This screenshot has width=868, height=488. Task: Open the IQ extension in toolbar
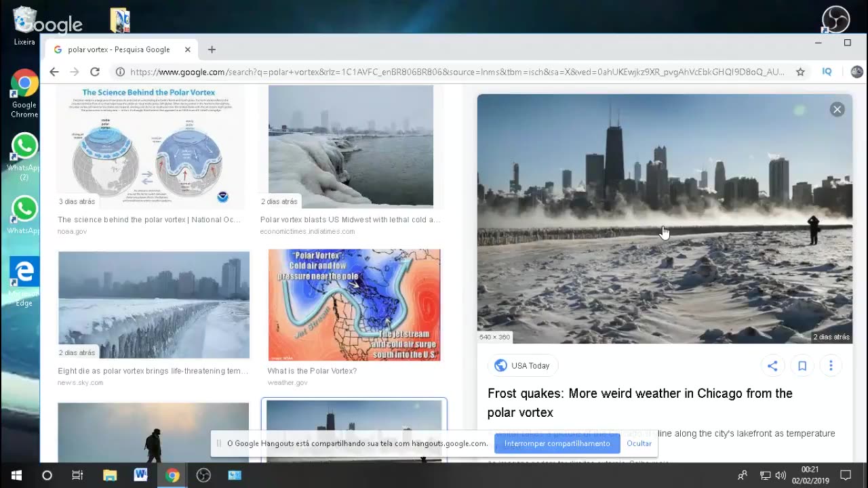(x=827, y=72)
